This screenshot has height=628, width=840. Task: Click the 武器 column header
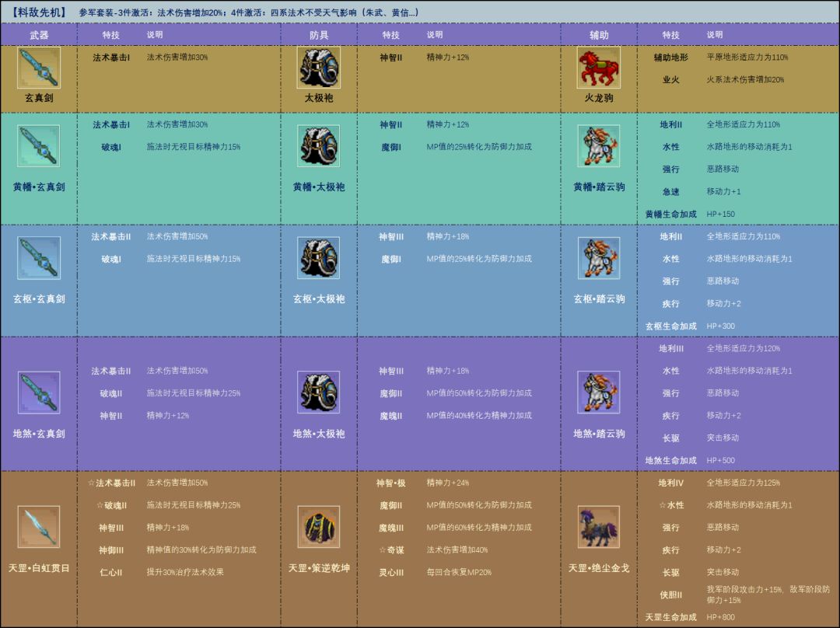pos(39,35)
